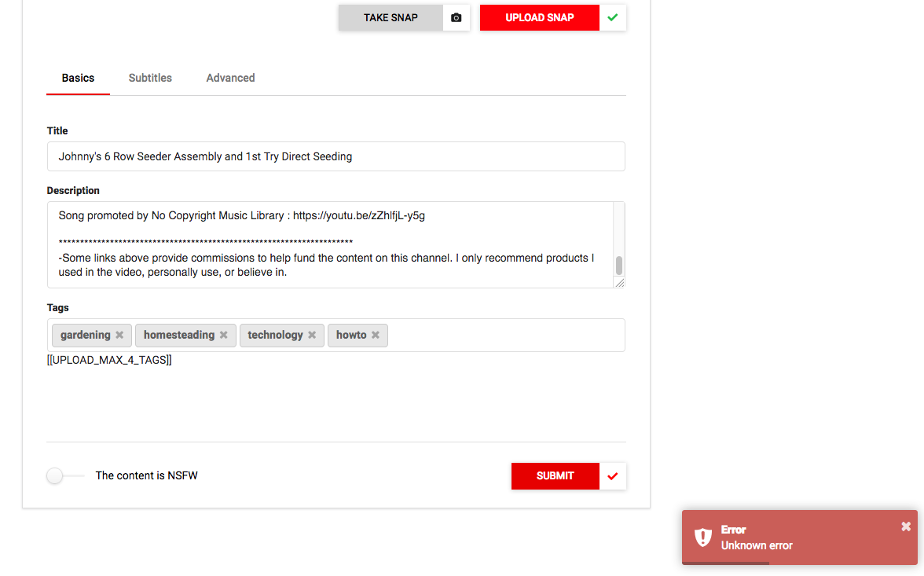Click the technology tag label
The width and height of the screenshot is (924, 576).
pos(275,335)
